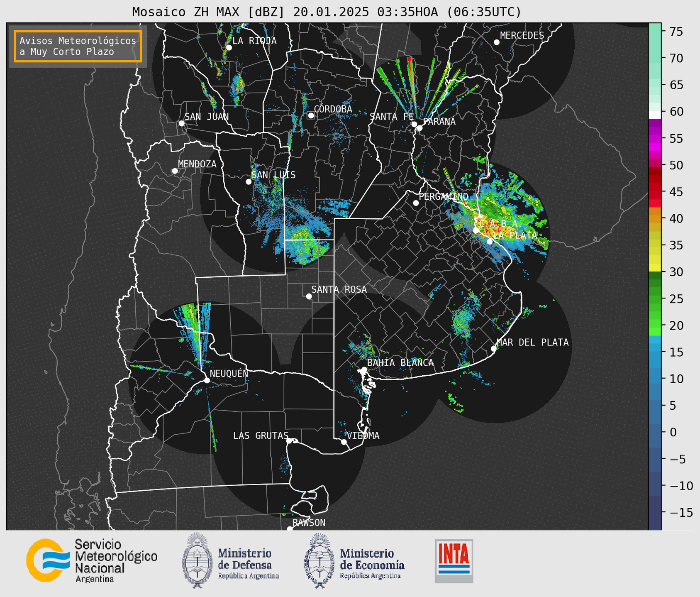
Task: Click the LAS GRUTAS map label
Action: click(261, 436)
